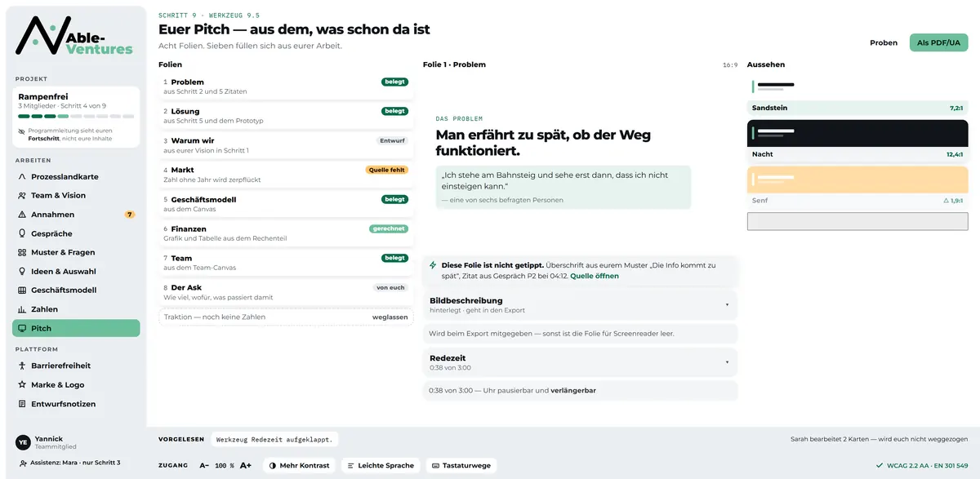Click the Ideen & Auswahl bulb icon

[22, 271]
